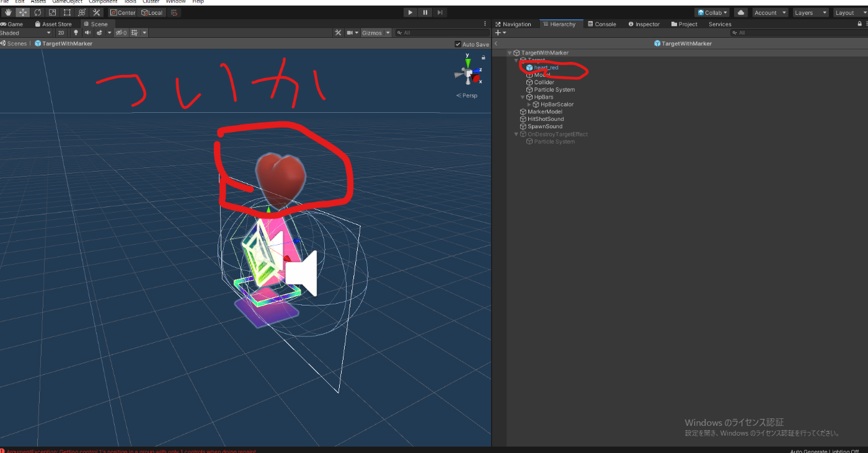Viewport: 868px width, 453px height.
Task: Switch handle orientation with the Local button
Action: click(x=152, y=12)
